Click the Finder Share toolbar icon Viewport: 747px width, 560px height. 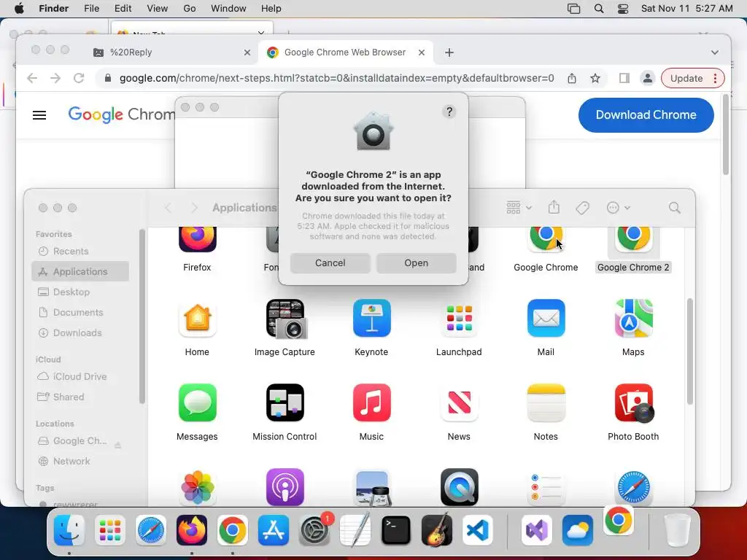(x=553, y=208)
